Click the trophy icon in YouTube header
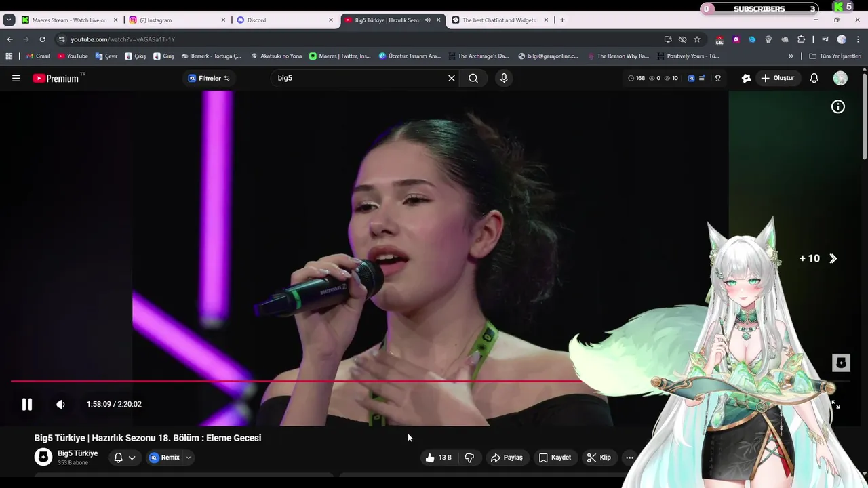 [717, 78]
